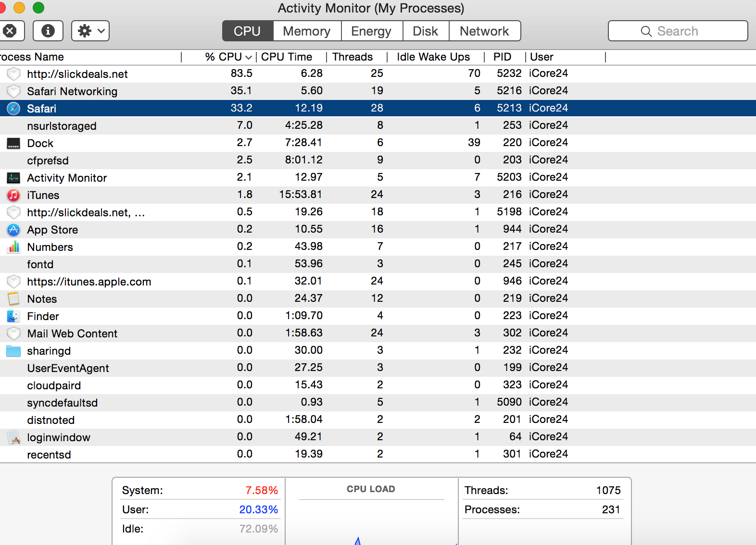Click shield icon of http://slickdeals.net at 83.5% CPU
Image resolution: width=756 pixels, height=545 pixels.
click(13, 74)
